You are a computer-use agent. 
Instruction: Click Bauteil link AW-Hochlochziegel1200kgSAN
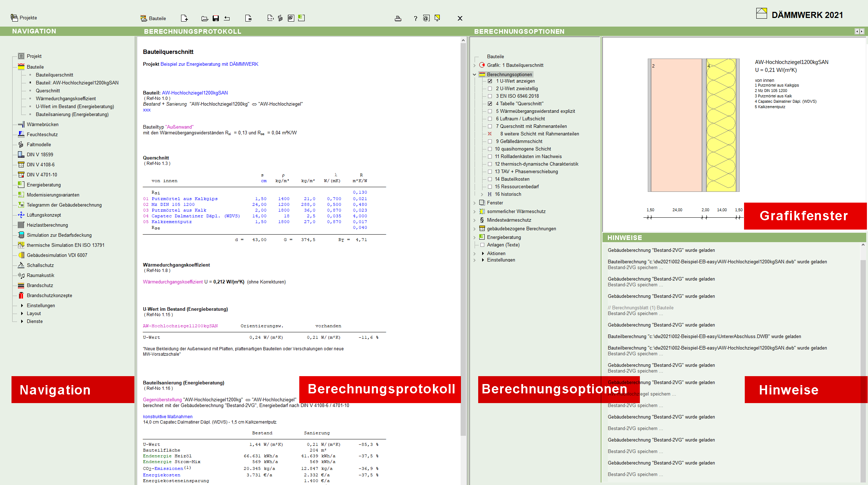(195, 93)
